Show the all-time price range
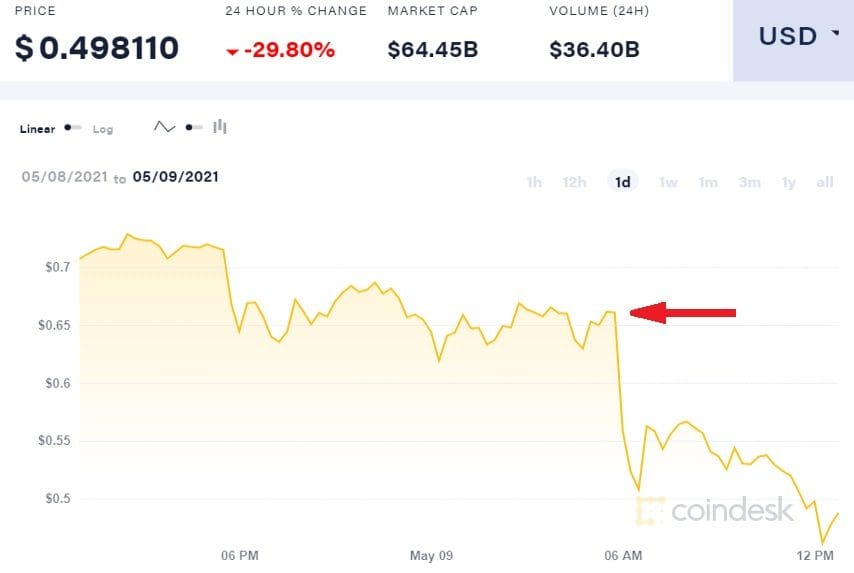 point(825,182)
